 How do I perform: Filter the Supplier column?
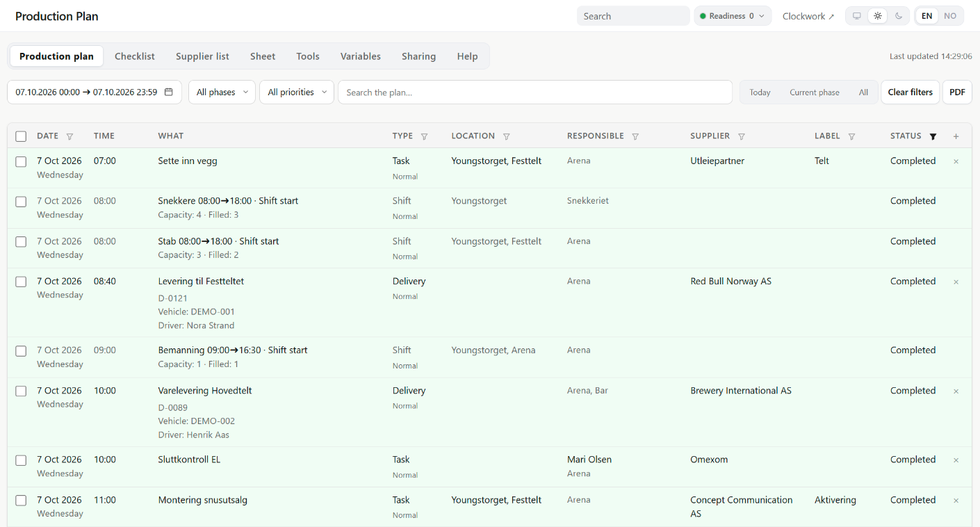click(742, 136)
